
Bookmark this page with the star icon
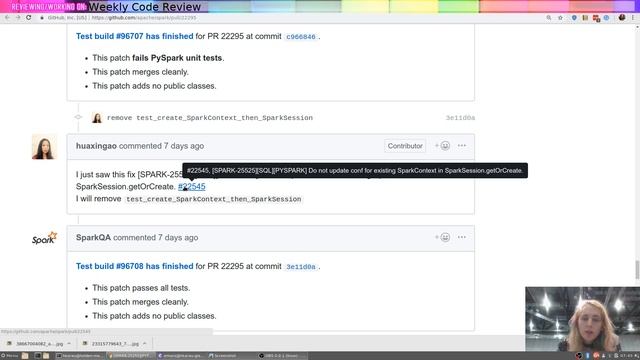pyautogui.click(x=560, y=18)
